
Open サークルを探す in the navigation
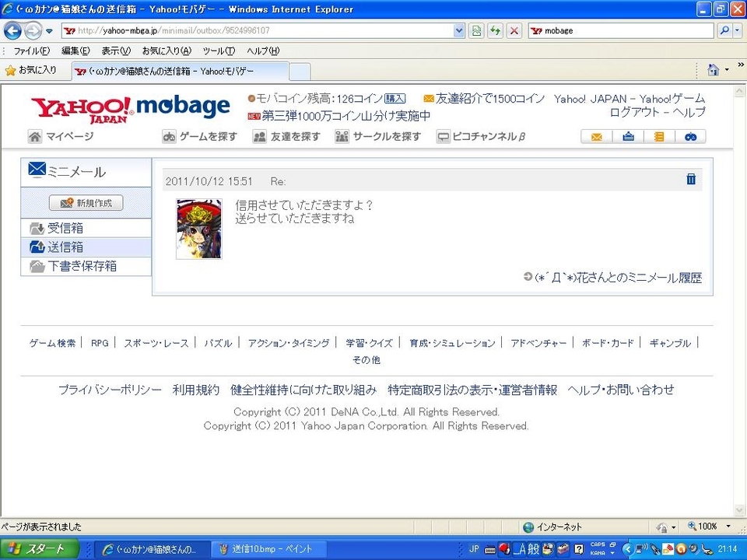point(378,137)
